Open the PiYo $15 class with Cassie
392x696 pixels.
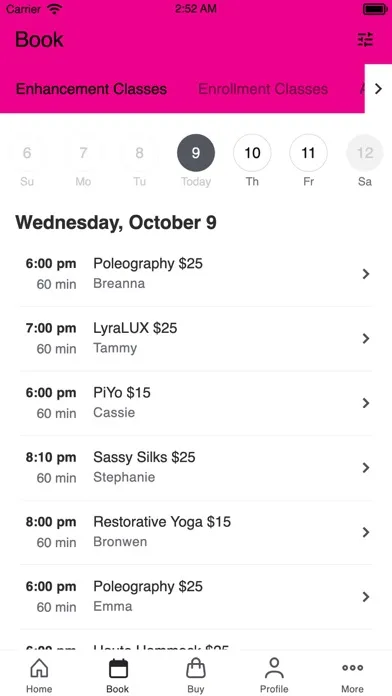click(196, 403)
